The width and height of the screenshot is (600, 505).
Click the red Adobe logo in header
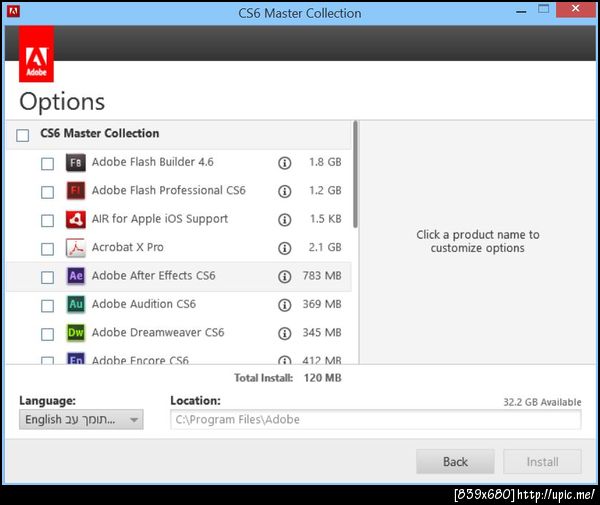[x=36, y=54]
